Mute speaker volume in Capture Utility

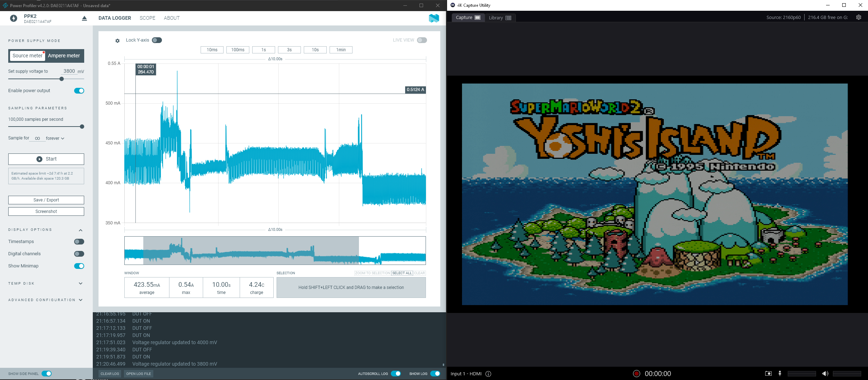point(825,374)
